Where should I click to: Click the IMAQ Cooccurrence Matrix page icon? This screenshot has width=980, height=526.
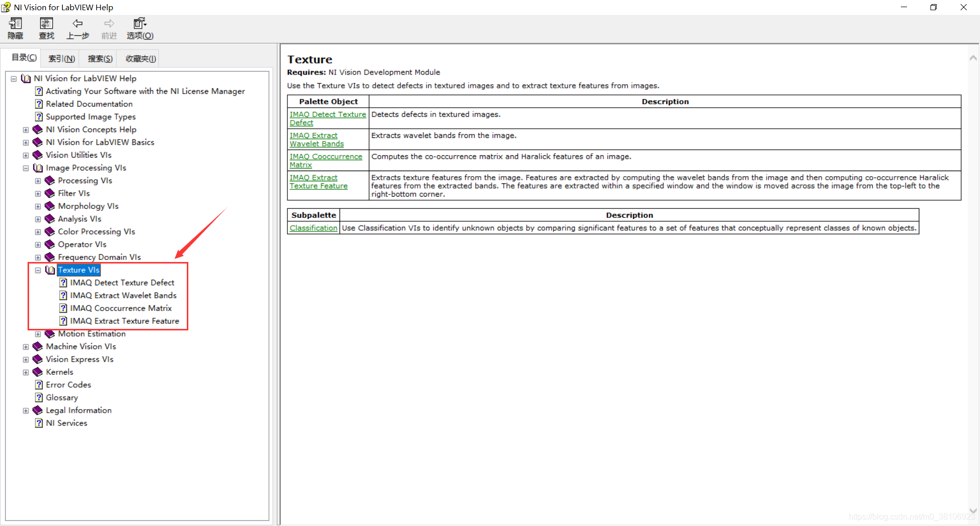coord(63,308)
